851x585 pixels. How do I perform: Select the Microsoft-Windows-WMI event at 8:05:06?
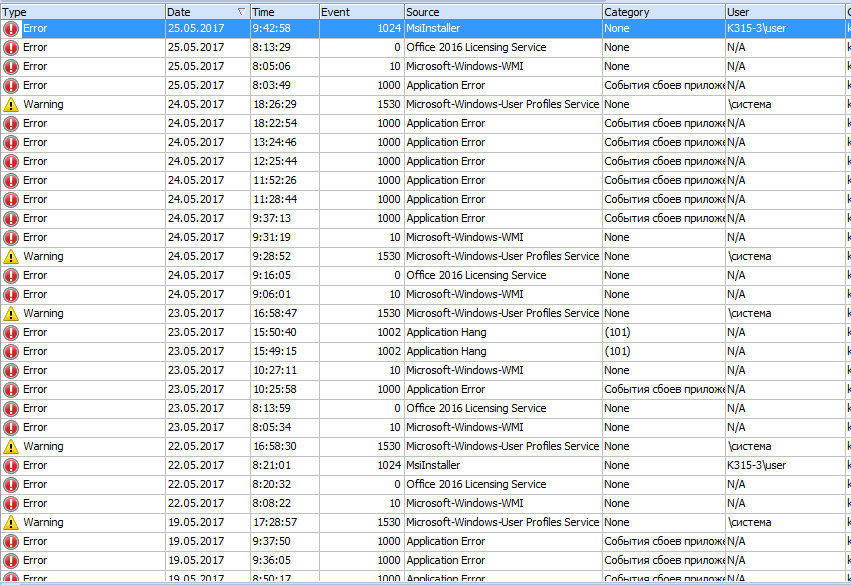click(464, 67)
